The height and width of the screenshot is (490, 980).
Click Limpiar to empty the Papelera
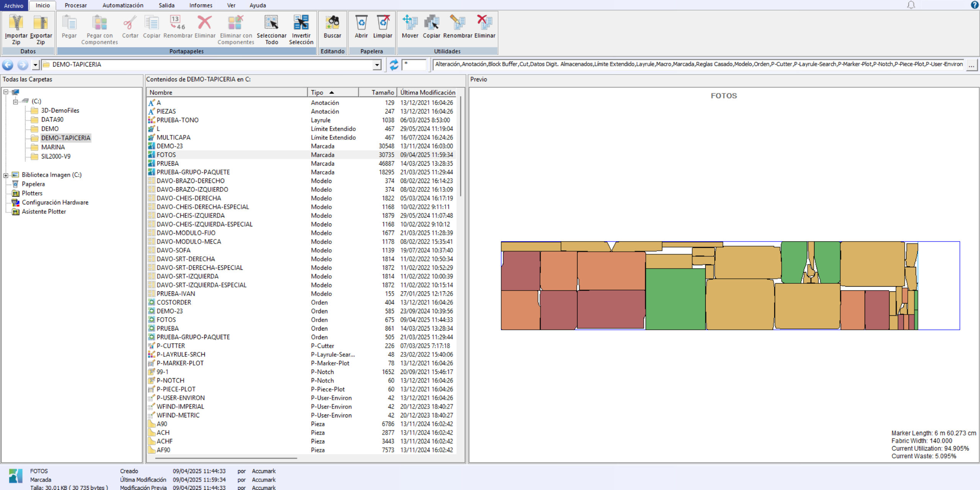pyautogui.click(x=383, y=23)
